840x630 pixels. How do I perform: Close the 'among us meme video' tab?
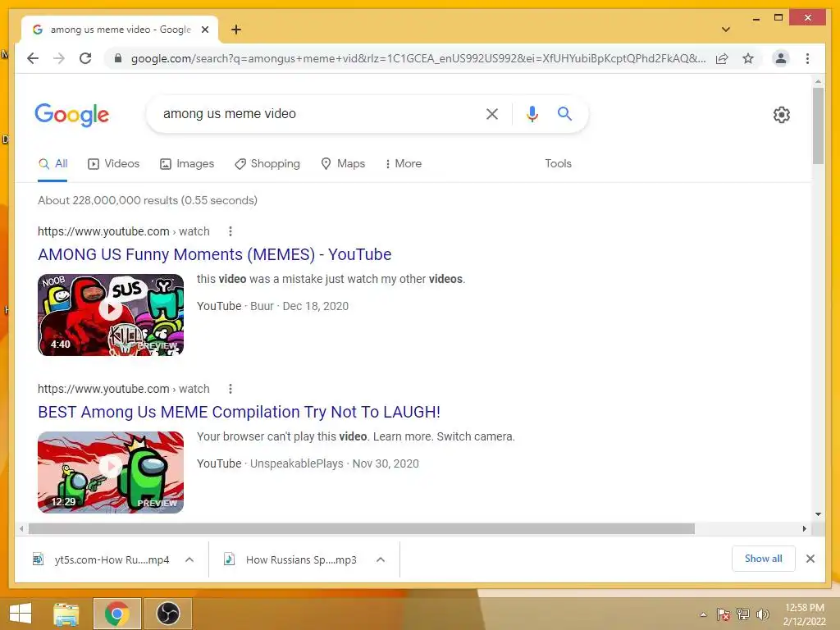204,30
